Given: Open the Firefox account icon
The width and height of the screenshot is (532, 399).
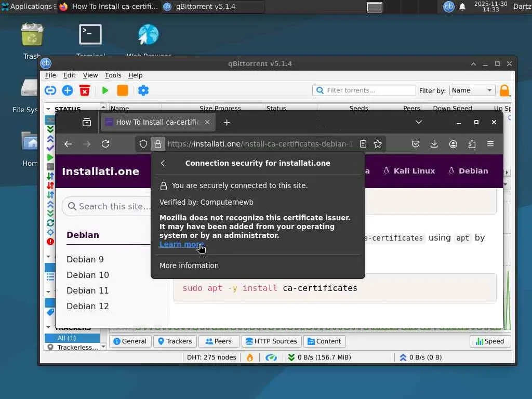Looking at the screenshot, I should [453, 144].
